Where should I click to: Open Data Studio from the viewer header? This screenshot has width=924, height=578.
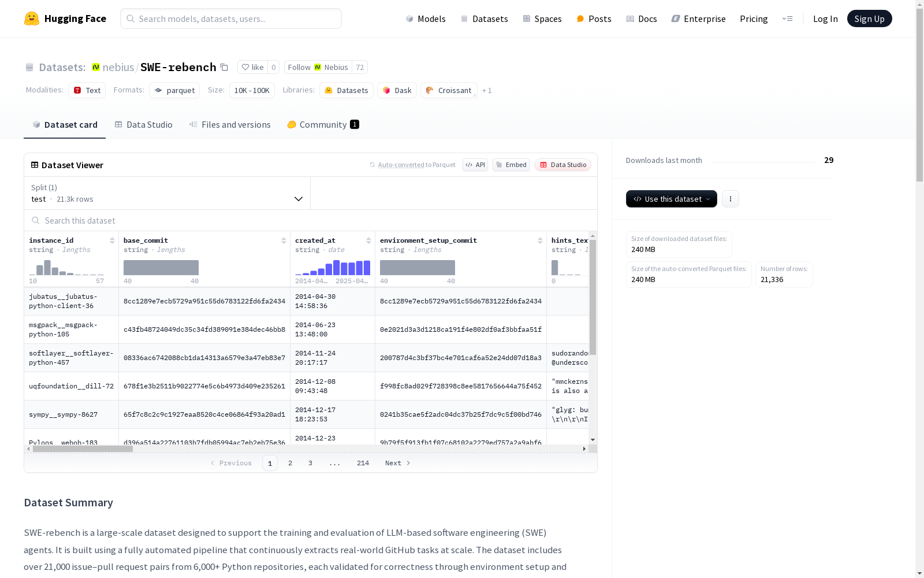pos(562,165)
